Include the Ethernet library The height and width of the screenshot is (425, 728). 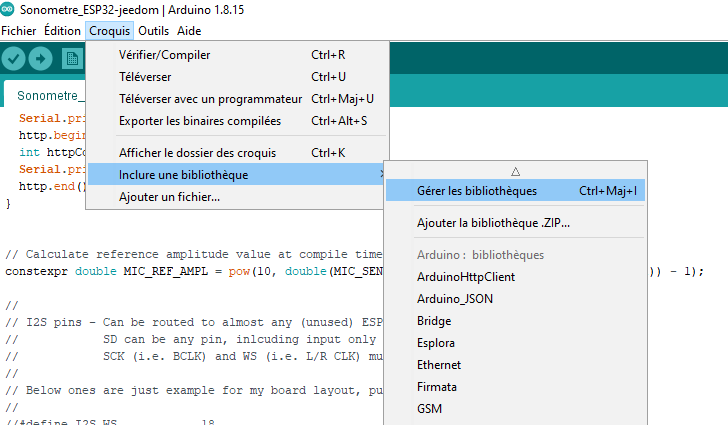515,365
